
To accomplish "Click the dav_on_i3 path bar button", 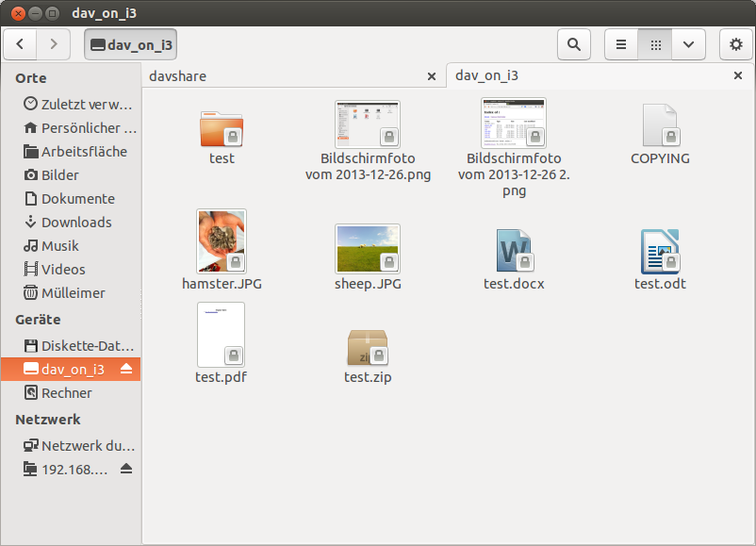I will 130,44.
